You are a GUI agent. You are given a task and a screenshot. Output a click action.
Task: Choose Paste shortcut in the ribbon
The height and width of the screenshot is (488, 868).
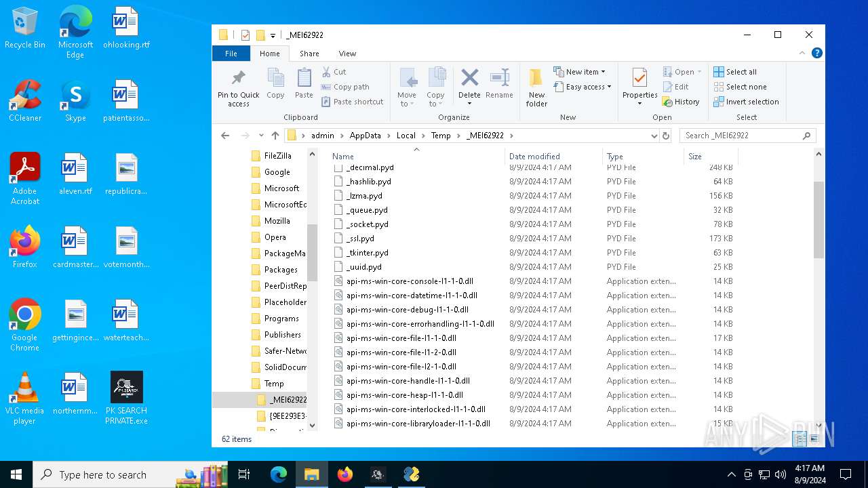353,102
